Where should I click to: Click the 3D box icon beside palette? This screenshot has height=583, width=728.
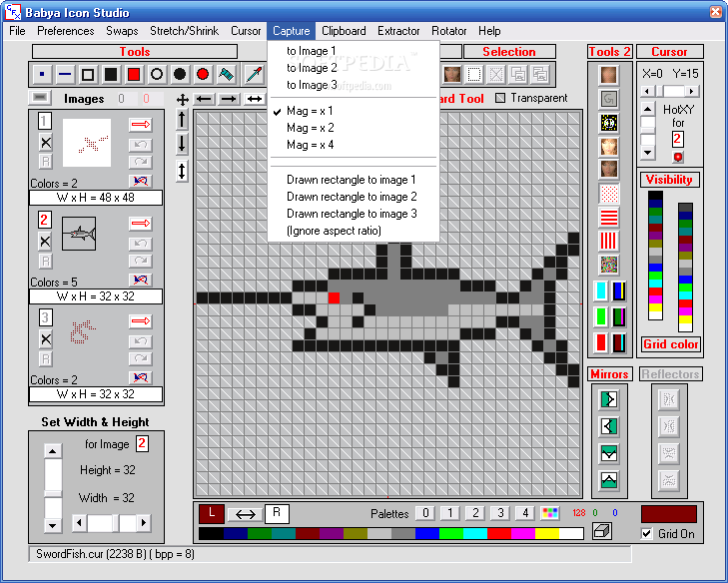[x=602, y=531]
